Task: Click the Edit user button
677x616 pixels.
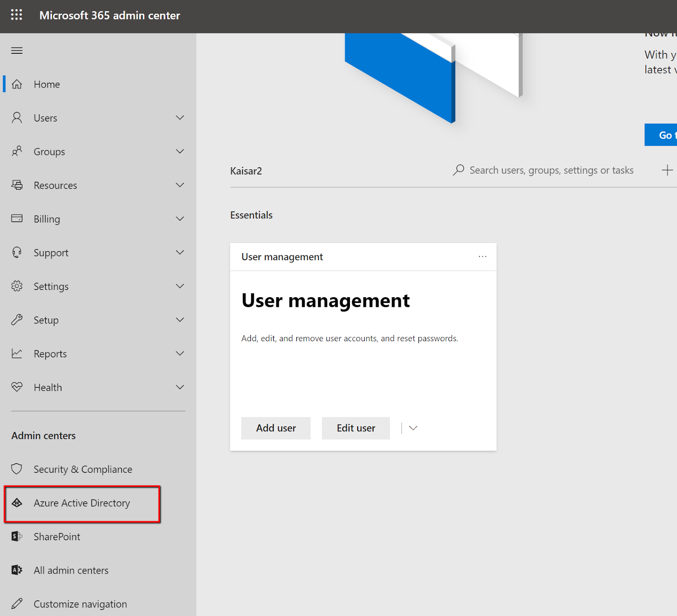Action: point(356,428)
